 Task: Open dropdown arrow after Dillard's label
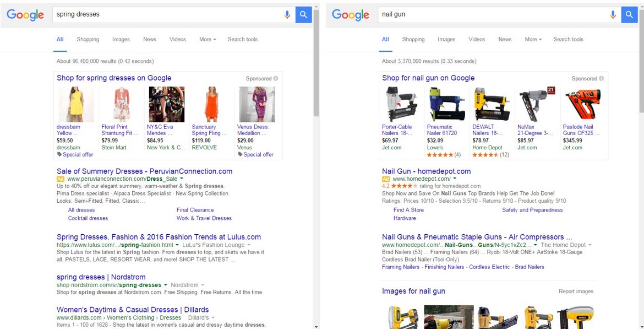click(x=213, y=318)
